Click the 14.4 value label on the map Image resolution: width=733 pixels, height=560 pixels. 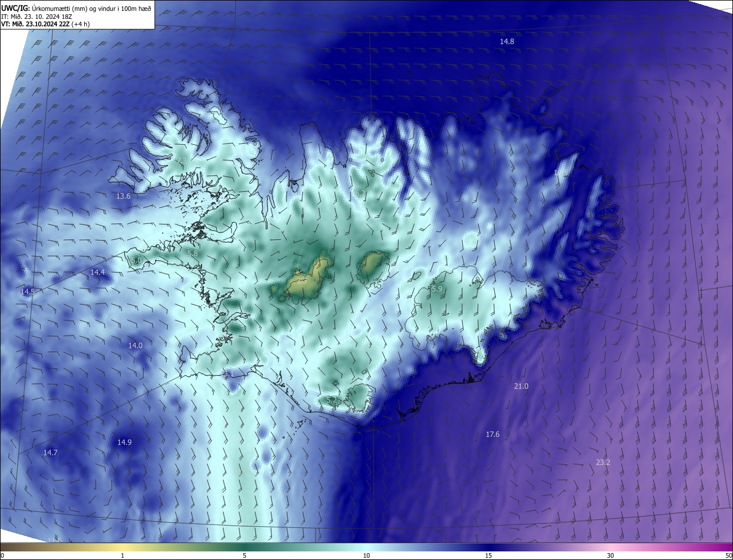(97, 272)
